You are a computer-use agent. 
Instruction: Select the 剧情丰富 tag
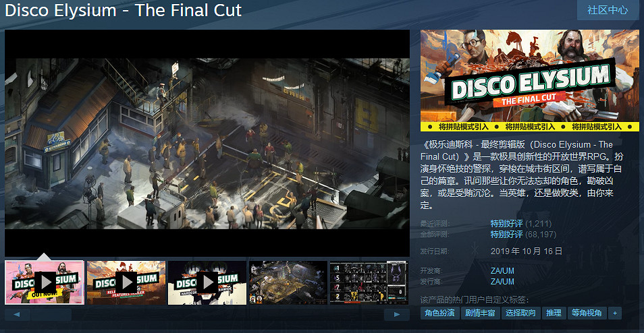480,313
